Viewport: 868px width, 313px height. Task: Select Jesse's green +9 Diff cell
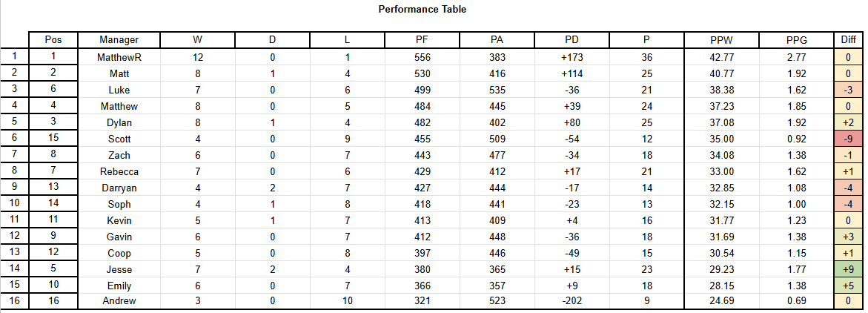tap(847, 269)
